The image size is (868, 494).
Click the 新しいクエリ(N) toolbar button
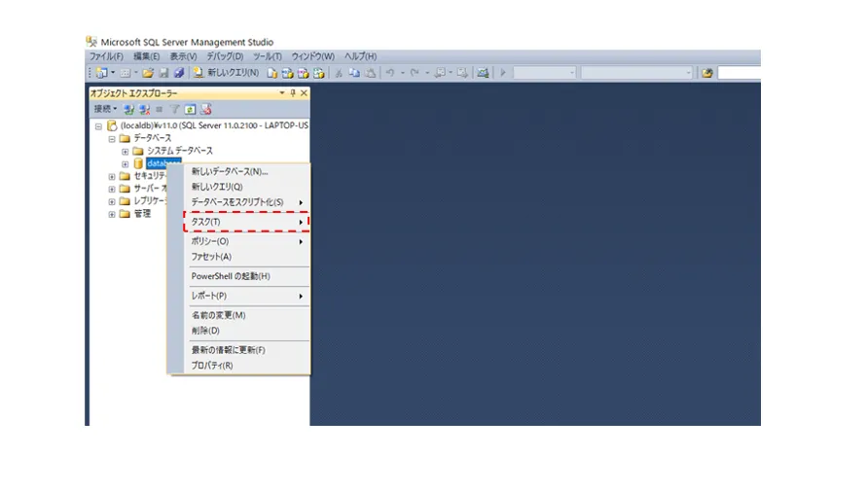click(x=226, y=73)
